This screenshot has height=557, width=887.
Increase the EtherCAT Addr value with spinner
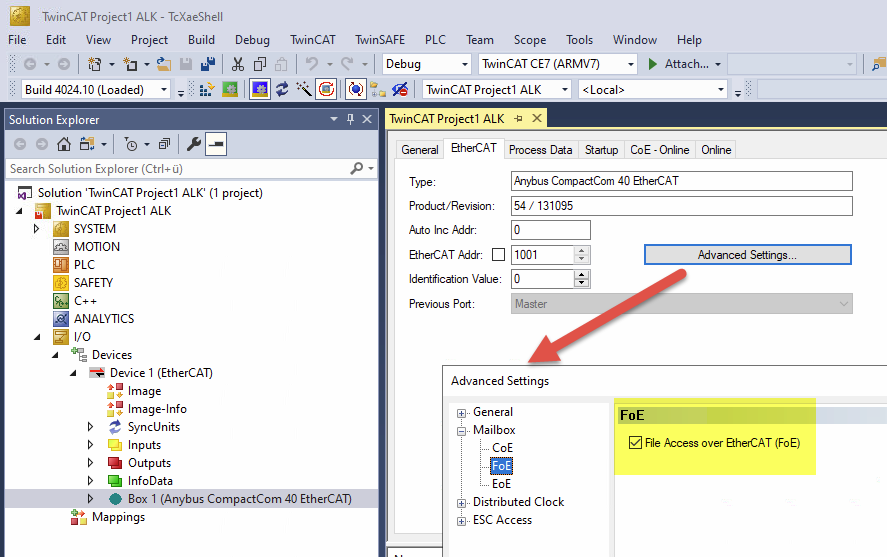click(x=582, y=251)
